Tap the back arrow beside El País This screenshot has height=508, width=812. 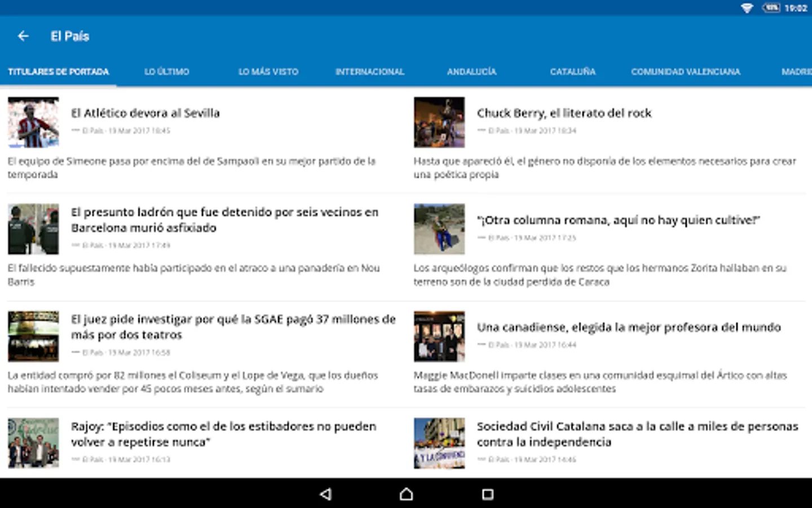[x=23, y=36]
